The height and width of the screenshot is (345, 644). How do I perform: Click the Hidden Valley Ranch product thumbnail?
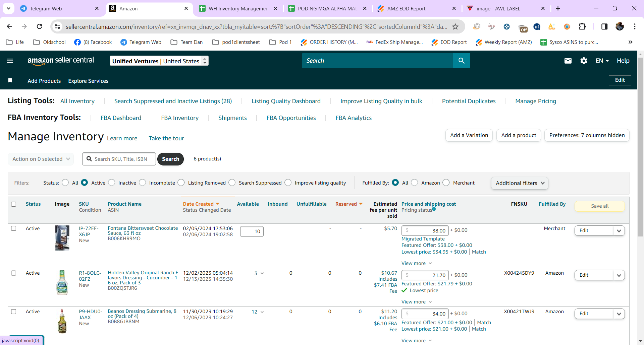point(62,283)
